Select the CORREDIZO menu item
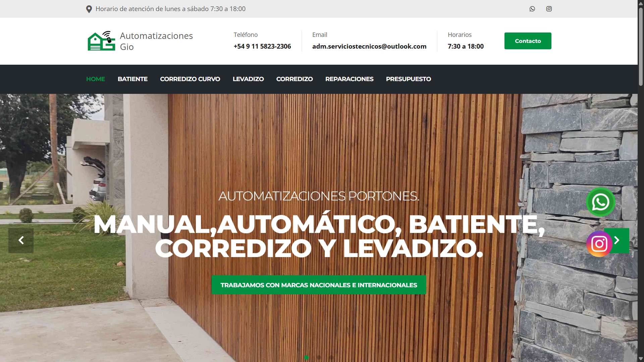This screenshot has height=362, width=644. click(x=294, y=79)
